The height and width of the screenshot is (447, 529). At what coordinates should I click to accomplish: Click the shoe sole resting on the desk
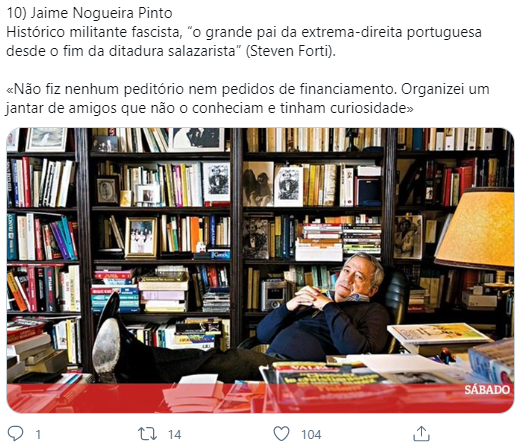[x=106, y=347]
